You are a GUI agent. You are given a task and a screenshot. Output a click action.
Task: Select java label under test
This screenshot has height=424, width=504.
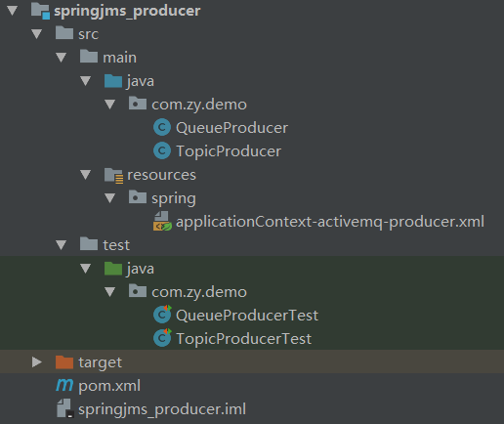point(141,269)
